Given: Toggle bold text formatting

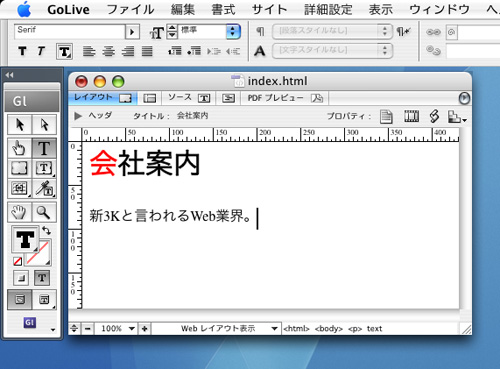Looking at the screenshot, I should click(x=22, y=51).
